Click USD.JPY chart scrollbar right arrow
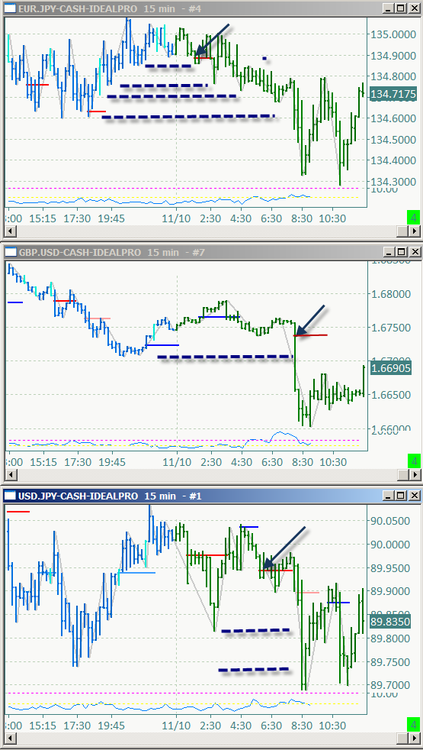Screen dimensions: 423x750 [x=414, y=739]
